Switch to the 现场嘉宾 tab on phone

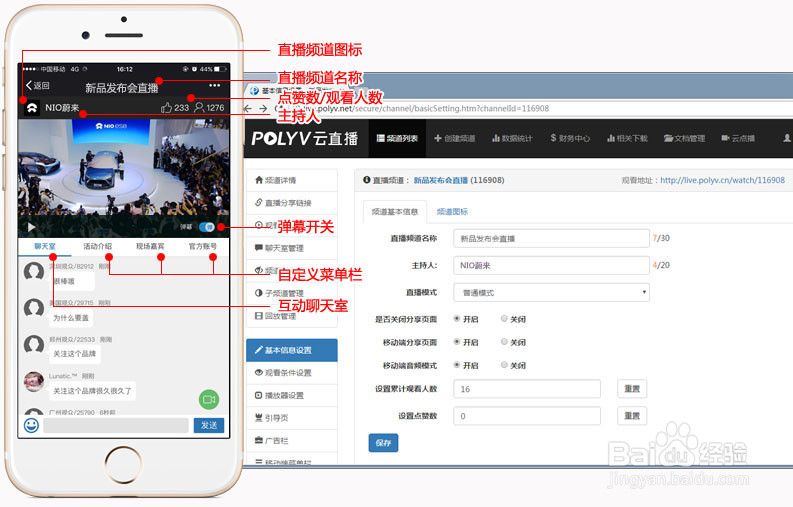150,246
